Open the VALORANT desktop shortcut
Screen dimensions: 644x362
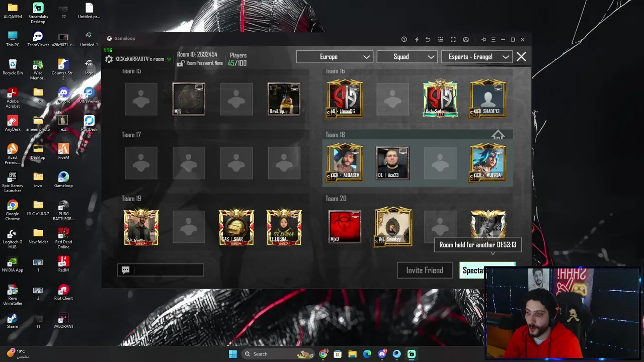click(x=63, y=320)
